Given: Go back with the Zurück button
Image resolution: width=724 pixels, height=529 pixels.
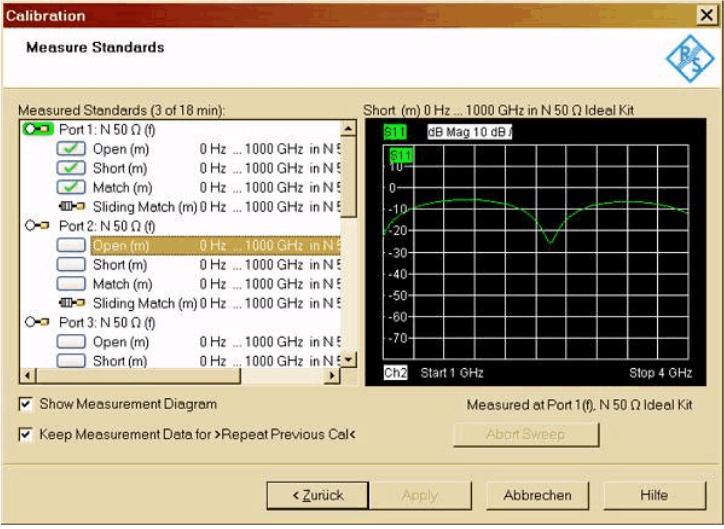Looking at the screenshot, I should [319, 495].
